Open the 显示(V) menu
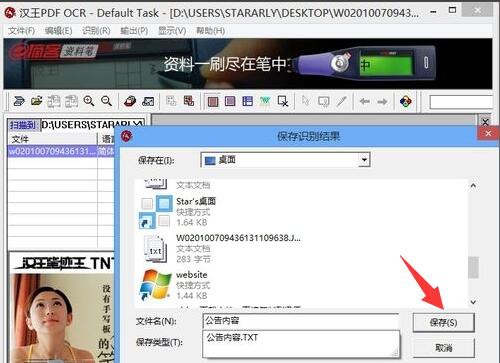 [x=172, y=31]
